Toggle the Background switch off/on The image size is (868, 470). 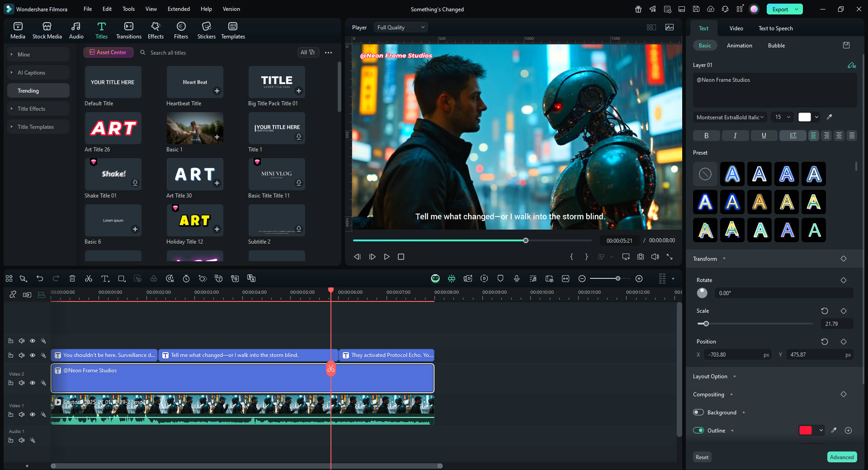[x=698, y=412]
